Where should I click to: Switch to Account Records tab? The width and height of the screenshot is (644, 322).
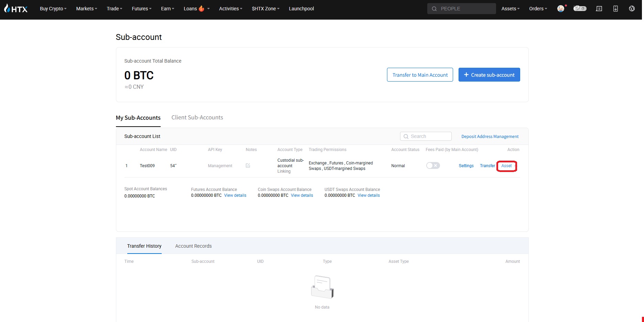pos(193,246)
